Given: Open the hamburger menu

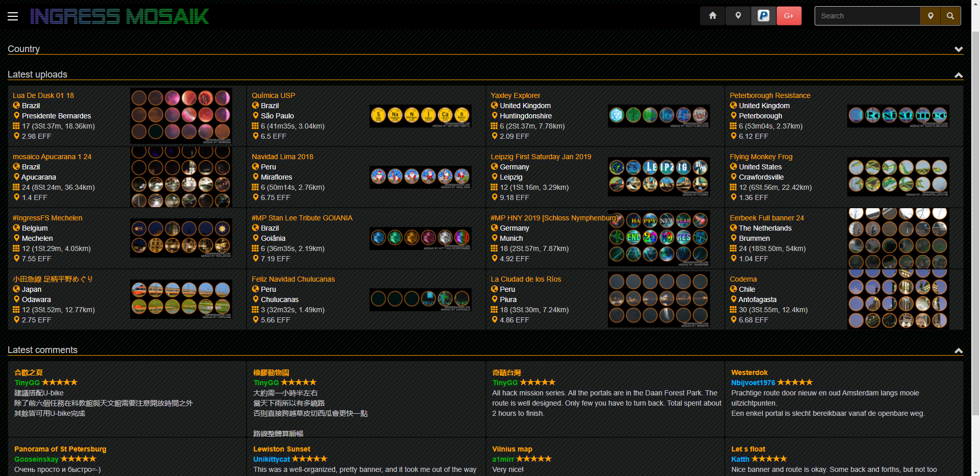Looking at the screenshot, I should 13,16.
